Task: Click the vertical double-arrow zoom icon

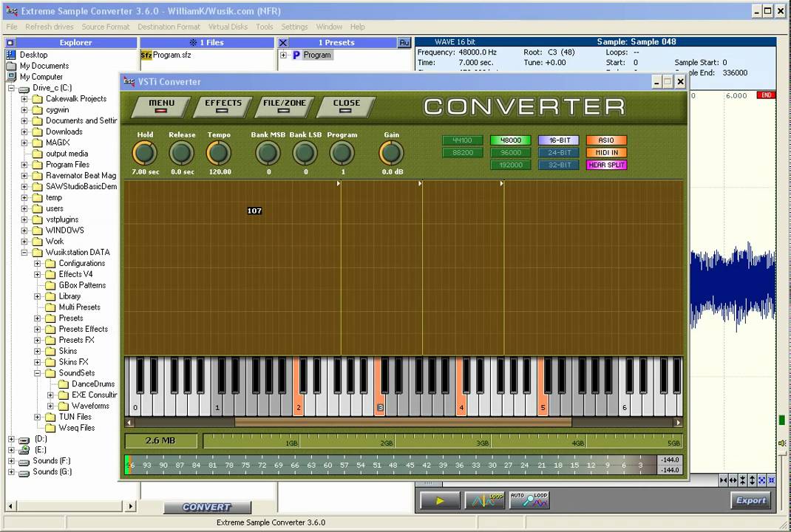Action: (752, 480)
